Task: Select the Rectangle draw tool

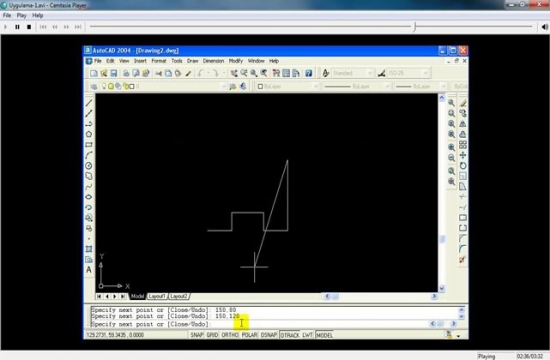Action: 89,145
